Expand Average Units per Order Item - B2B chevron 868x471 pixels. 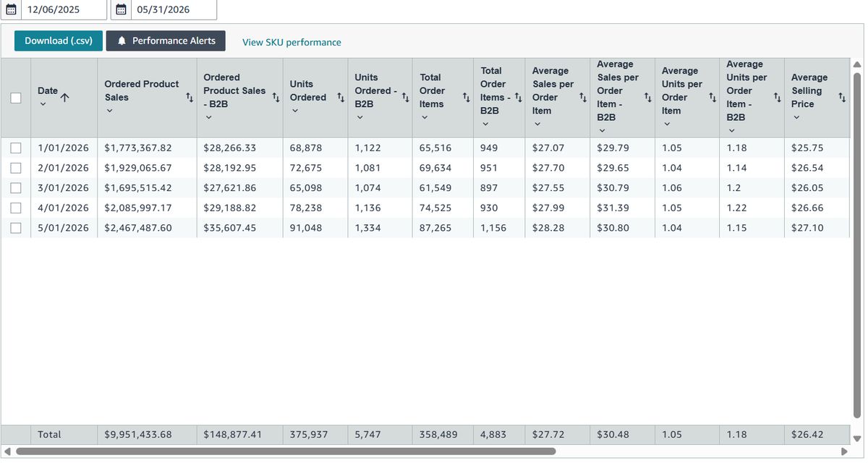point(732,130)
